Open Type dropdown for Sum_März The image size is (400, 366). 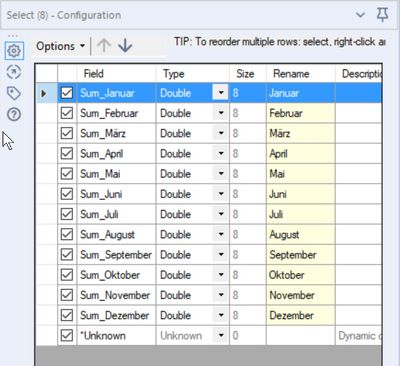(220, 133)
